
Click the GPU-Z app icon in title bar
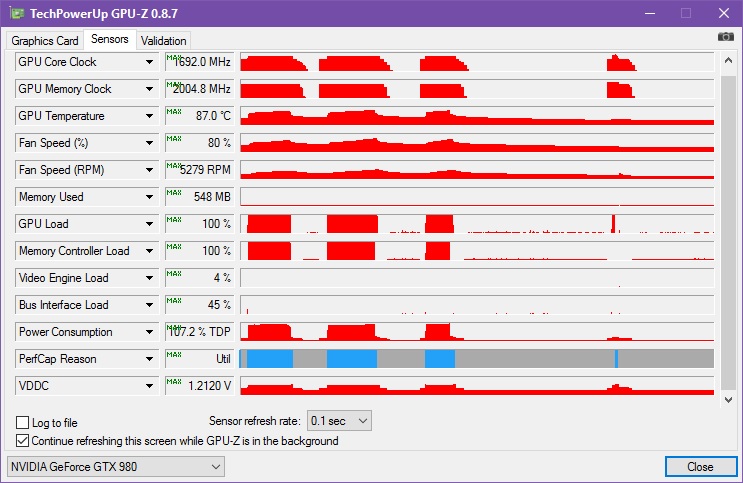tap(17, 13)
